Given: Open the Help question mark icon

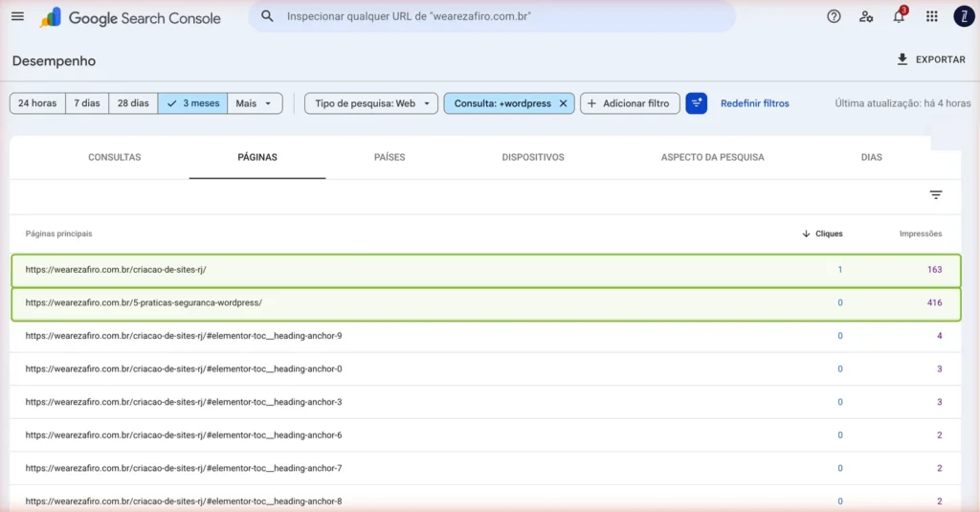Looking at the screenshot, I should [834, 17].
